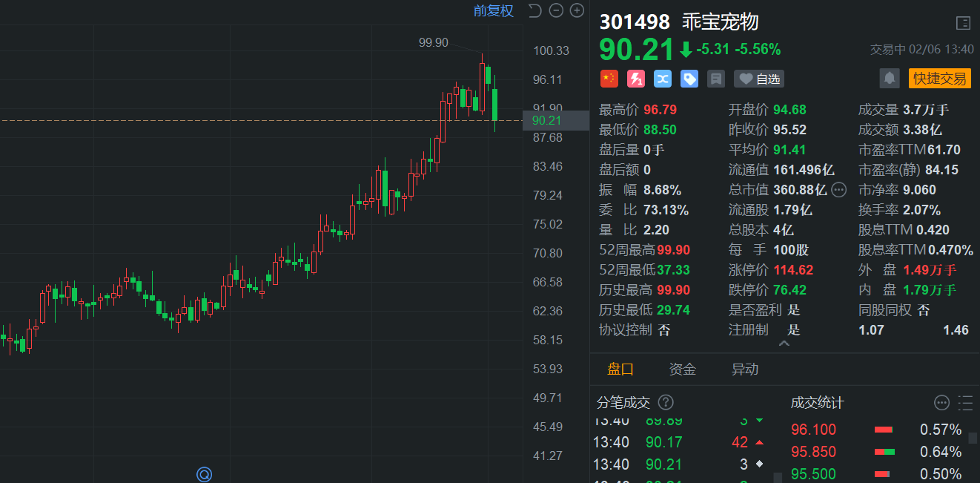
Task: Add stock to watchlist with 自选
Action: click(759, 79)
